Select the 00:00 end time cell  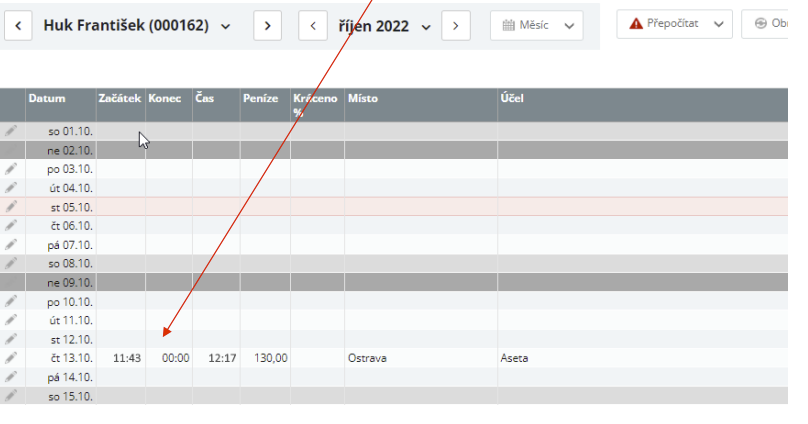tap(169, 358)
